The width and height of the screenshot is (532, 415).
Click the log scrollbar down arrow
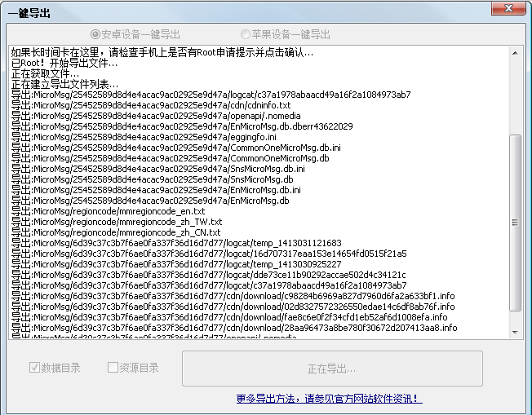515,331
